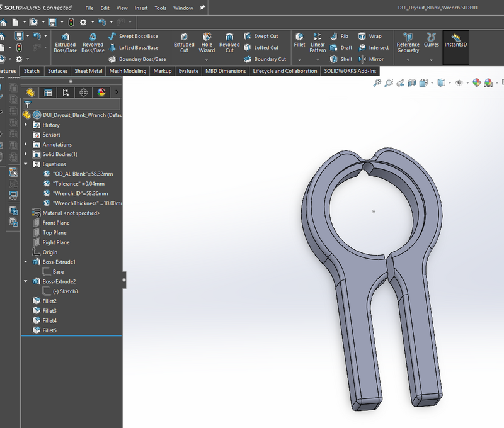This screenshot has width=504, height=428.
Task: Select Fillet5 in the feature tree
Action: (x=49, y=330)
